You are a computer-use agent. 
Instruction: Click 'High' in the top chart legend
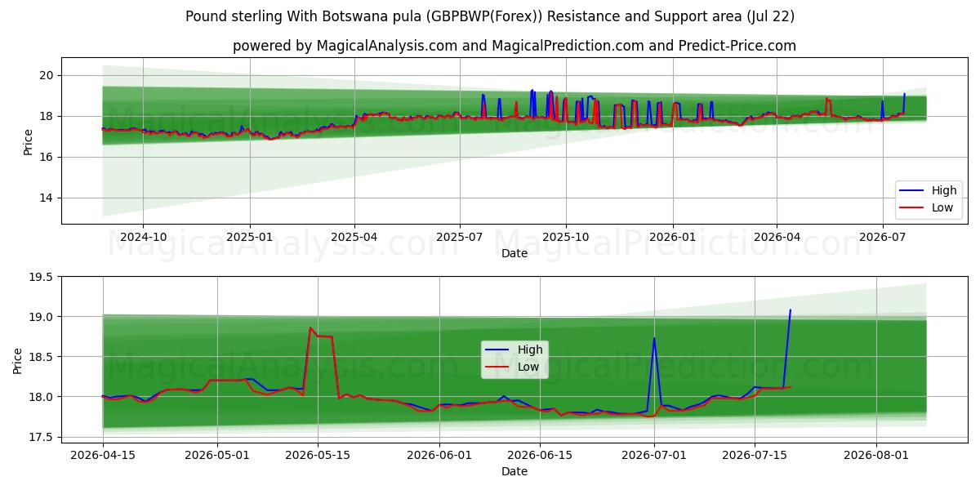point(944,190)
